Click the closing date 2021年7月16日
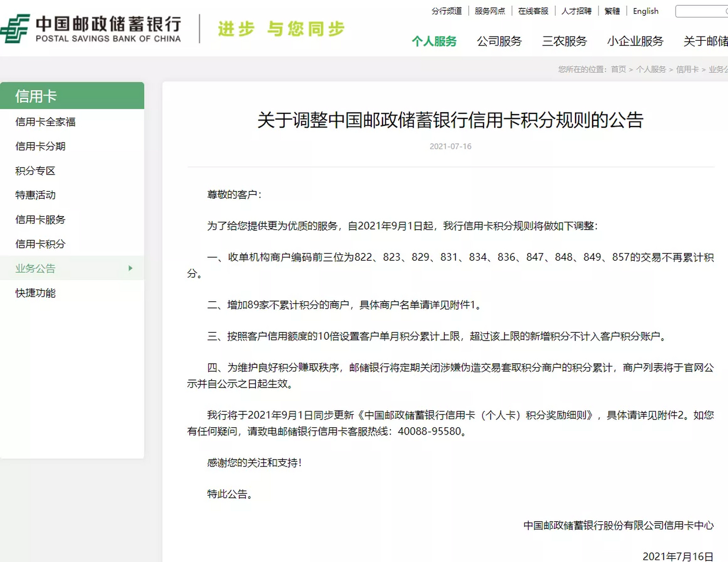Image resolution: width=728 pixels, height=562 pixels. click(x=678, y=556)
